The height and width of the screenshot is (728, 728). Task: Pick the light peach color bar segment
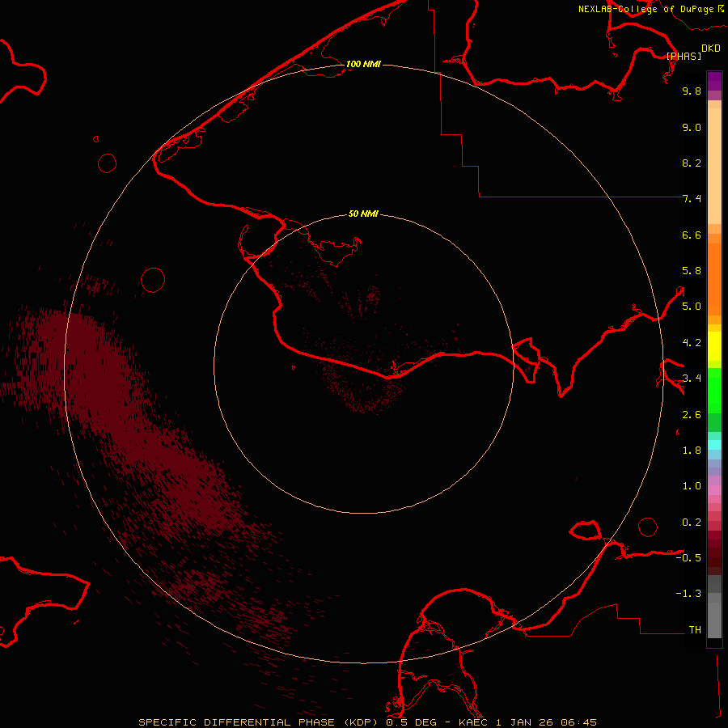click(x=714, y=166)
